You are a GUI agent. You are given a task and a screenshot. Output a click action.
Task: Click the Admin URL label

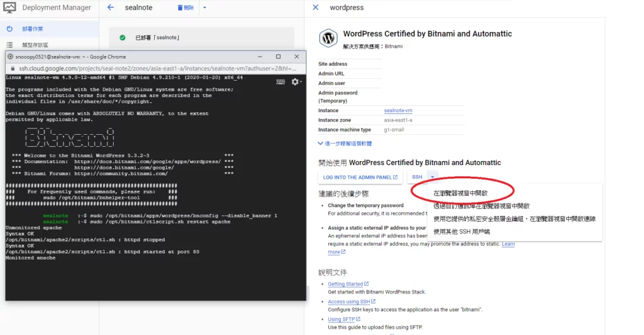331,74
